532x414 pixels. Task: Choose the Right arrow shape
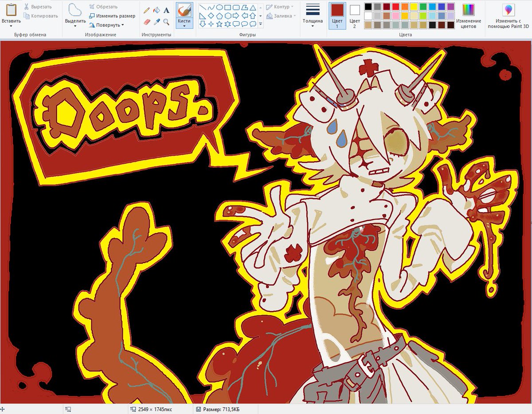(x=236, y=16)
